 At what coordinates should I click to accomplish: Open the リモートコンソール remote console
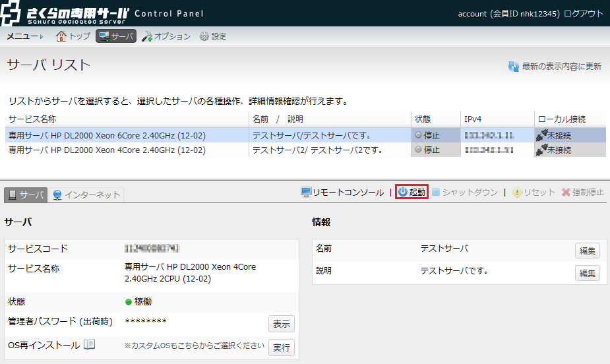click(x=342, y=193)
